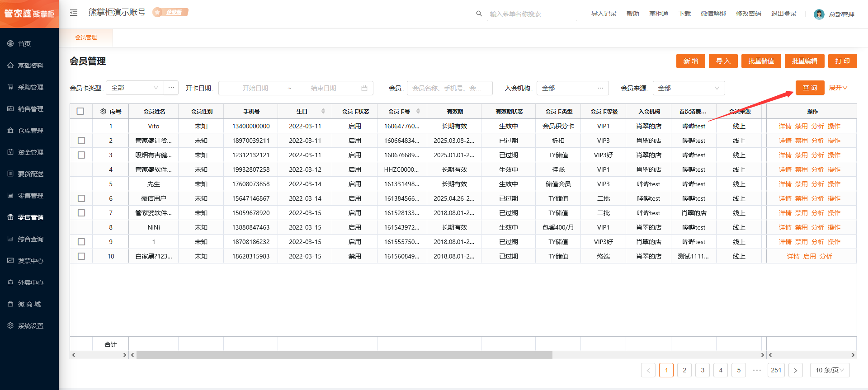The width and height of the screenshot is (868, 390).
Task: Open the 基础资料 sidebar icon
Action: [x=10, y=65]
